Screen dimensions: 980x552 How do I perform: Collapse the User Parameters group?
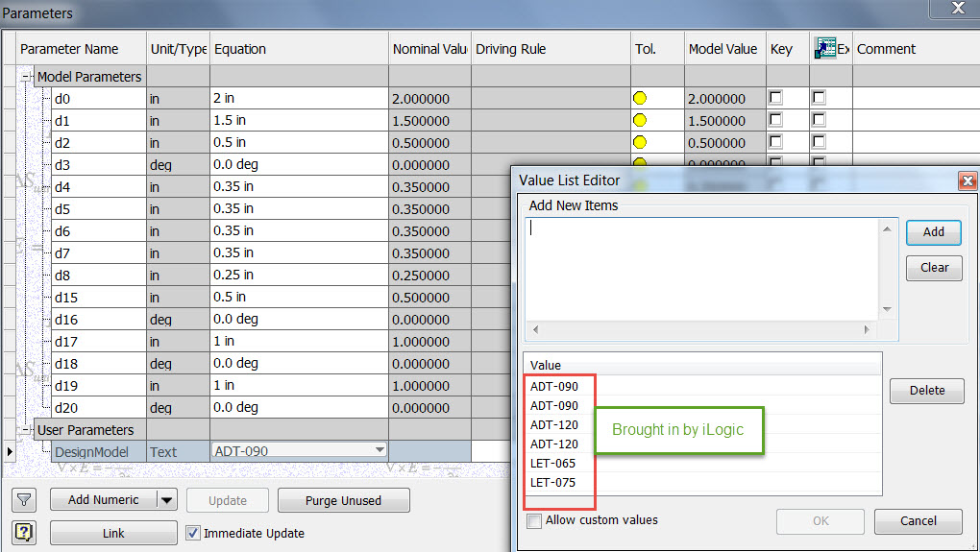(x=26, y=430)
